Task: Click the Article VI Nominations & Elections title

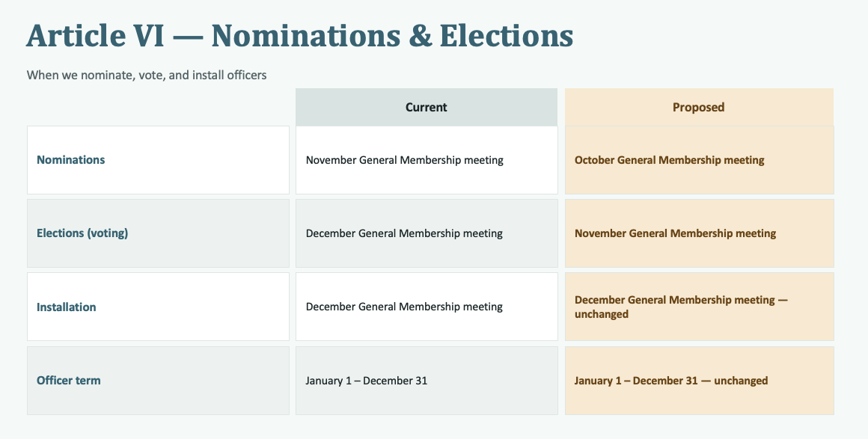Action: click(299, 35)
